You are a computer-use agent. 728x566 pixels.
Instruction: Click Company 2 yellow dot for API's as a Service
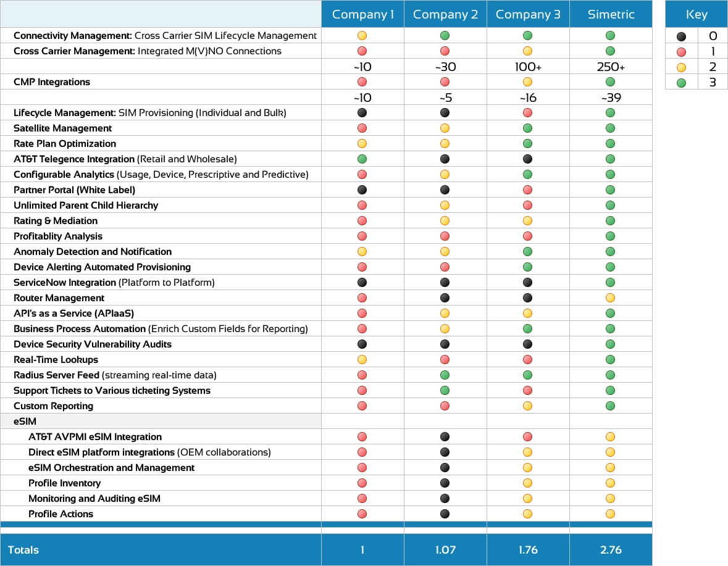pyautogui.click(x=445, y=313)
